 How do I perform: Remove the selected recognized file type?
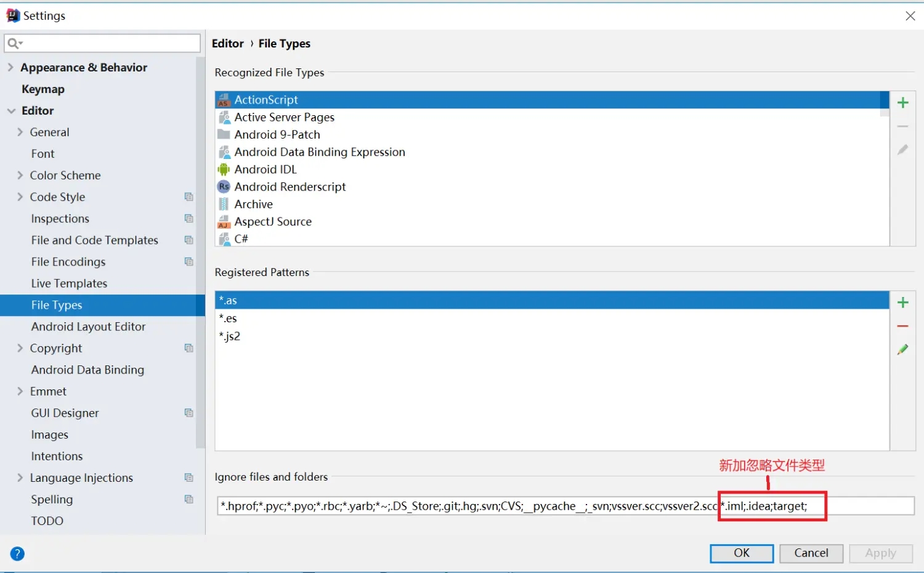903,126
